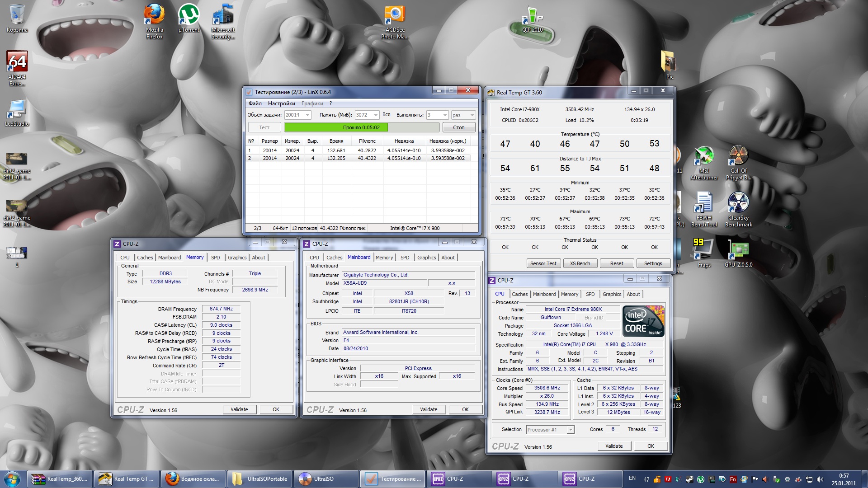868x488 pixels.
Task: Launch GPU-Z.0.5.0 desktop icon
Action: click(x=738, y=253)
